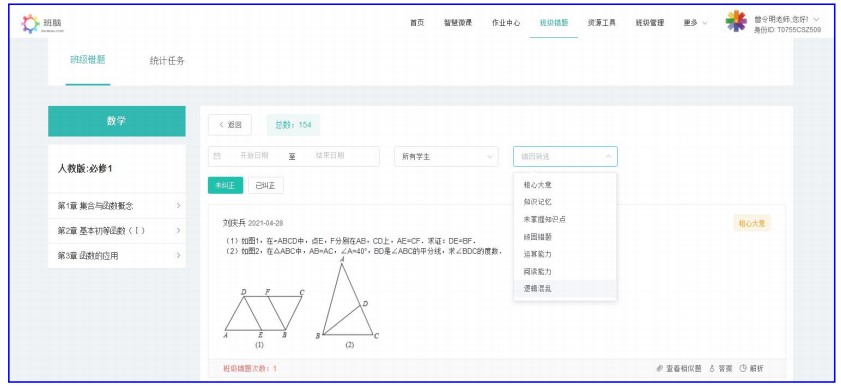The image size is (841, 389).
Task: Click the 答案 icon
Action: coord(712,369)
